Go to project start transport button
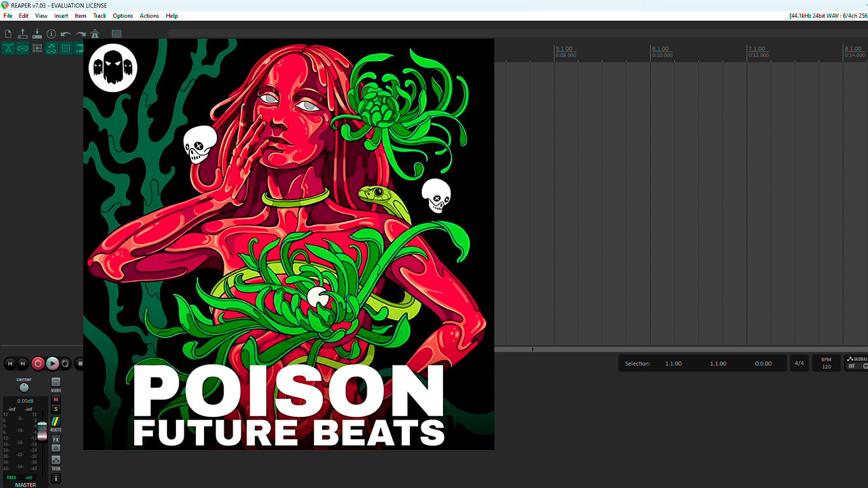The image size is (868, 488). 10,363
